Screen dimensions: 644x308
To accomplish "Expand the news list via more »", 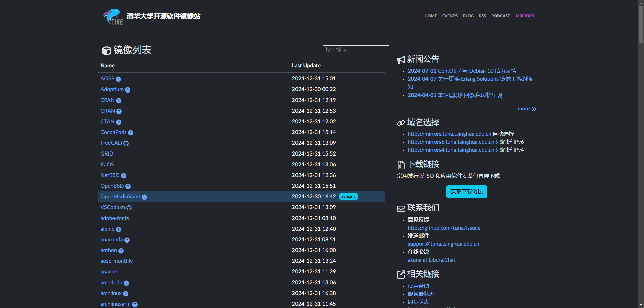I will [x=527, y=109].
